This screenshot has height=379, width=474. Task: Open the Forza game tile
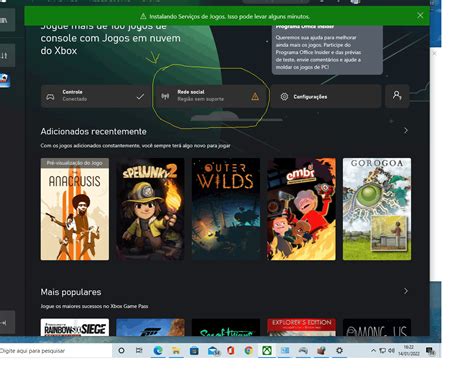(150, 327)
